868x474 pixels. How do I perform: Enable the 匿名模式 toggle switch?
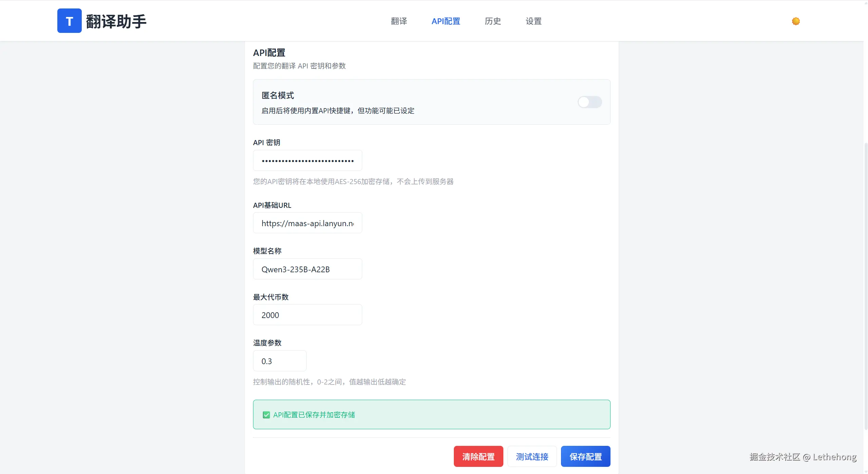[x=590, y=102]
